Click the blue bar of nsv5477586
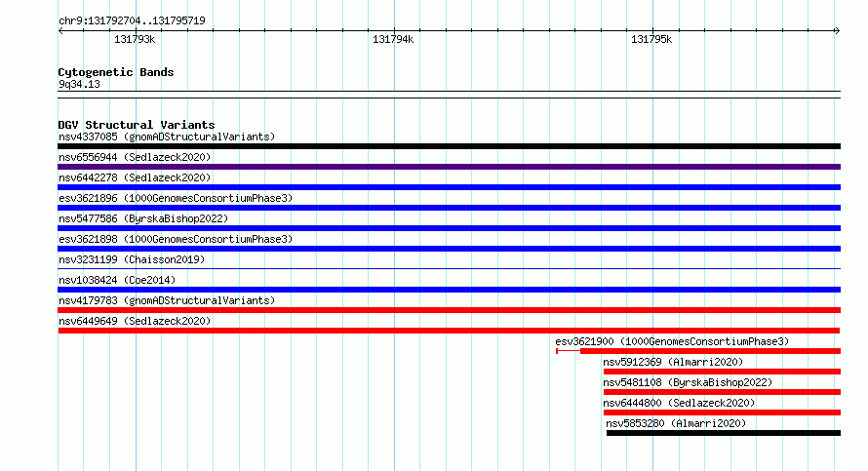Viewport: 868px width, 471px height. [449, 228]
